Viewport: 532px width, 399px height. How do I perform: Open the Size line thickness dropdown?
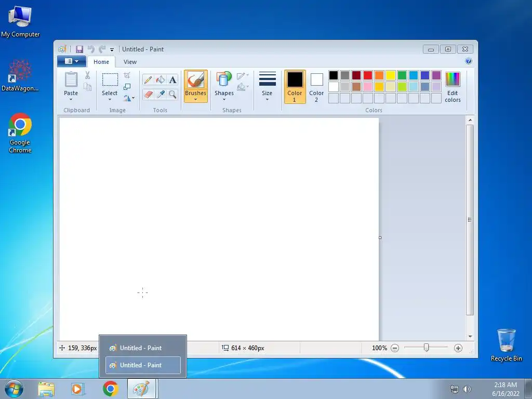click(x=267, y=87)
